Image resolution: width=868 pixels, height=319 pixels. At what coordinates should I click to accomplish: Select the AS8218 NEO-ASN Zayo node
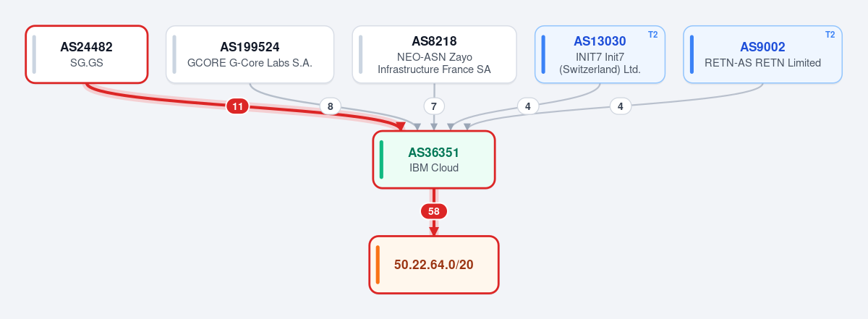pyautogui.click(x=434, y=54)
